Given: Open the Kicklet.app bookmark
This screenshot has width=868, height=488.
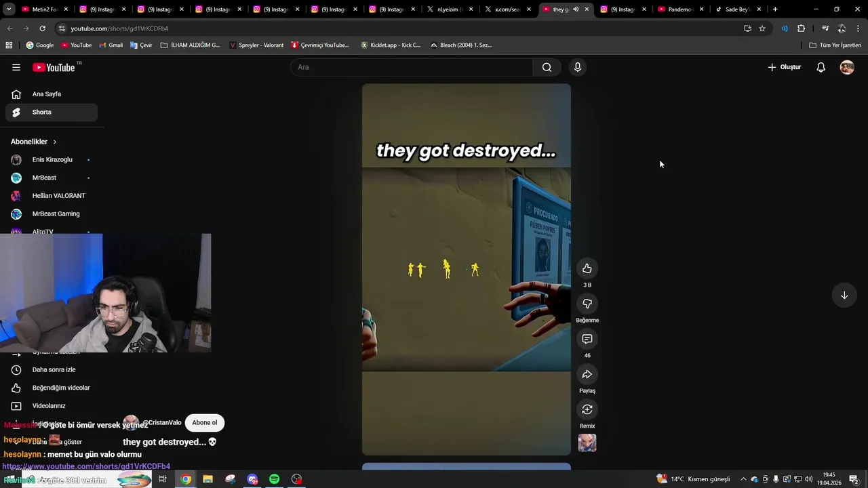Looking at the screenshot, I should (390, 45).
